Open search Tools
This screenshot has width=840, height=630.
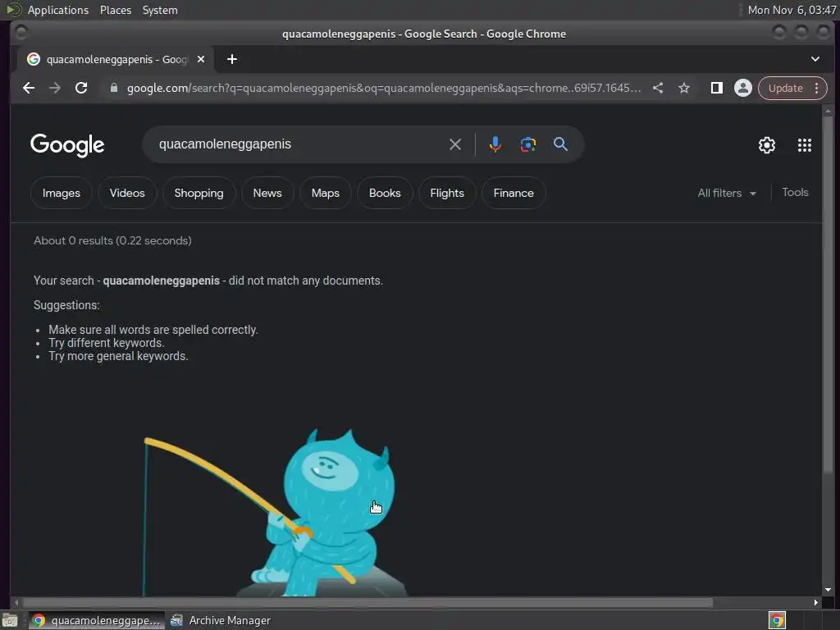(795, 192)
